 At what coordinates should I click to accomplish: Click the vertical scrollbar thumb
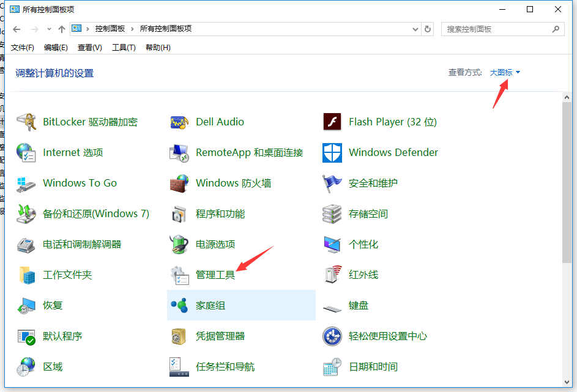pos(567,182)
